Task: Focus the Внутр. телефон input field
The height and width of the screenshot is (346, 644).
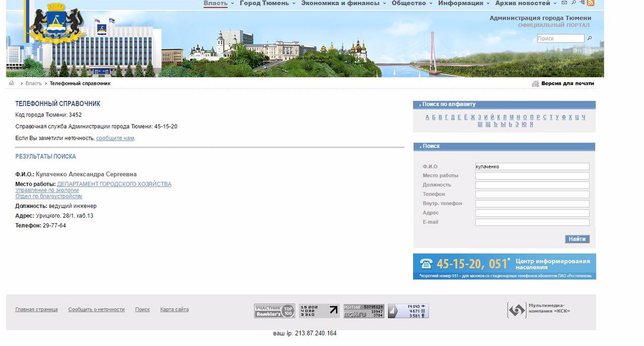Action: coord(532,204)
